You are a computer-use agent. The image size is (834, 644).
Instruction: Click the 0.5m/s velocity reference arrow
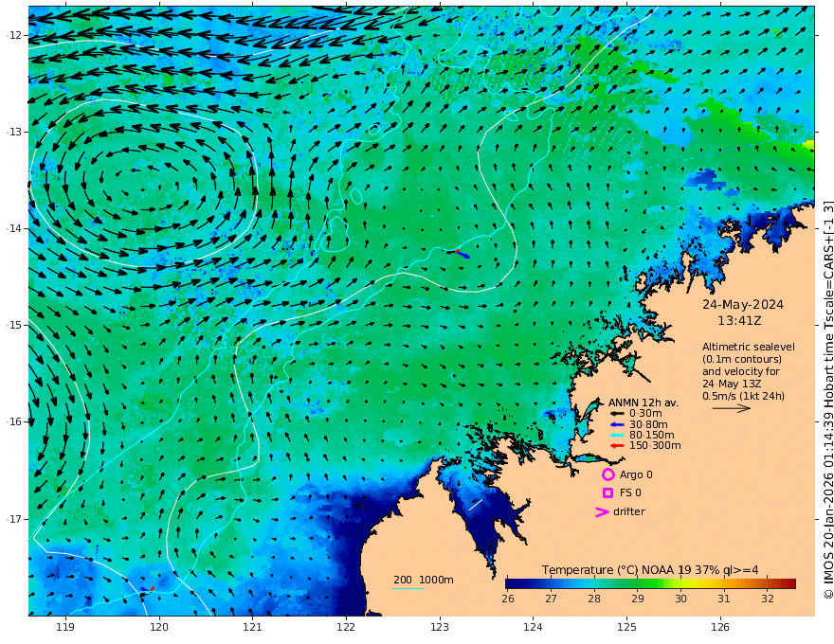(x=732, y=408)
